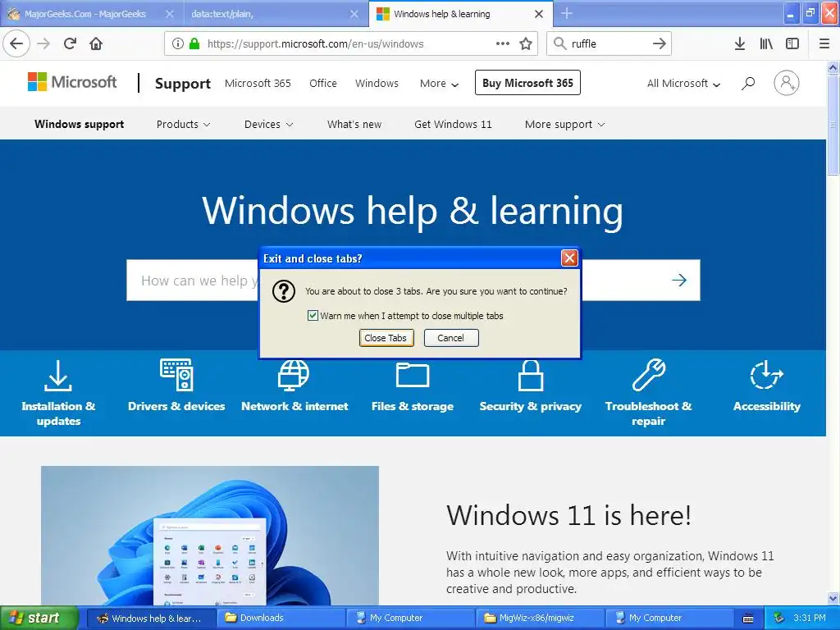Close the Windows help & learning tab
Screen dimensions: 840x630
539,14
